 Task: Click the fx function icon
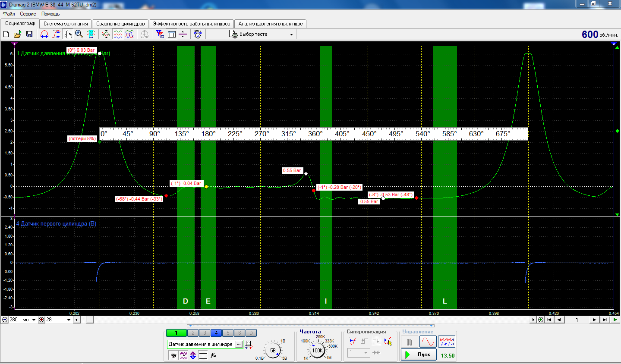click(213, 355)
